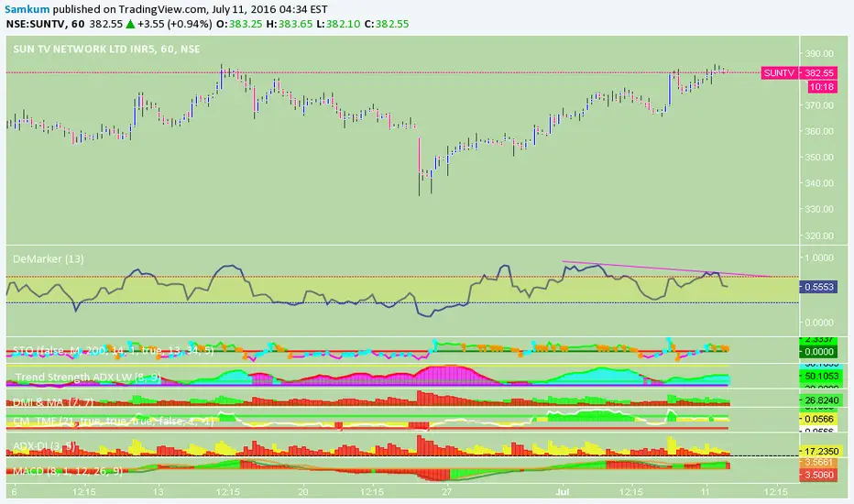Click the 17.2350 ADX-DI value label
Screen dimensions: 854x504
820,452
